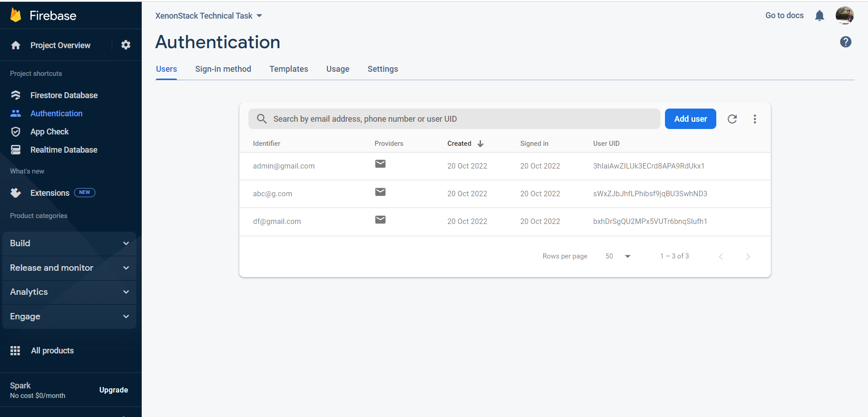Open Firestore Database from project shortcuts

pyautogui.click(x=64, y=95)
